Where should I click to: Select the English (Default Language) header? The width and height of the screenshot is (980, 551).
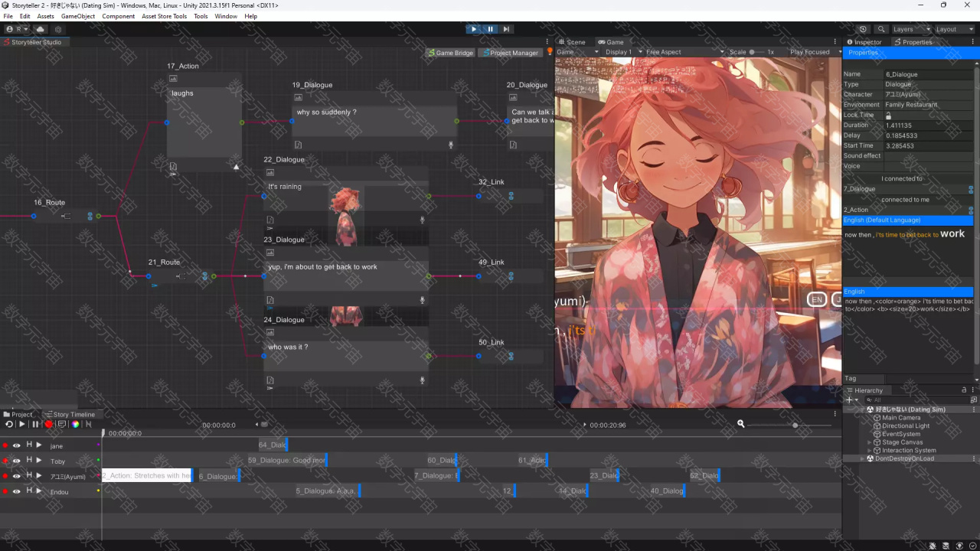pyautogui.click(x=908, y=220)
